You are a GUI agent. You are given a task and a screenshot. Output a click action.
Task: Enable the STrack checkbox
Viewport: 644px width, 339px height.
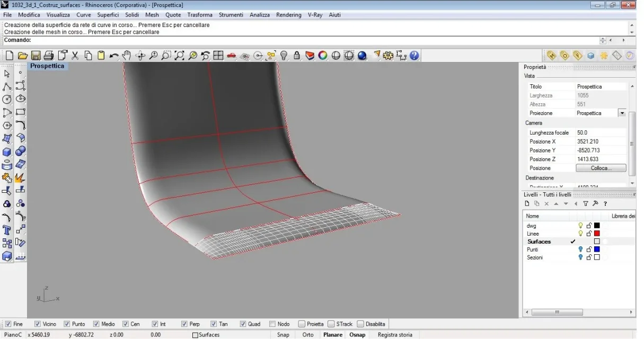pos(331,324)
